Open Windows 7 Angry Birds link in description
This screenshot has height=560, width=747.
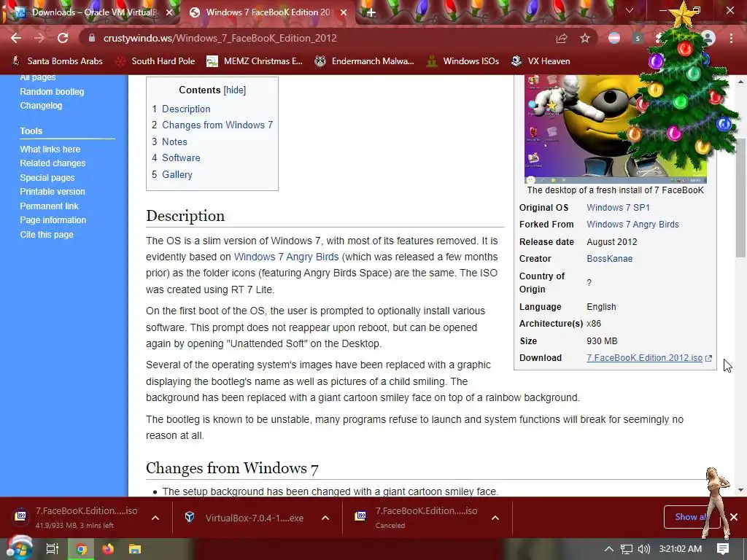click(286, 257)
